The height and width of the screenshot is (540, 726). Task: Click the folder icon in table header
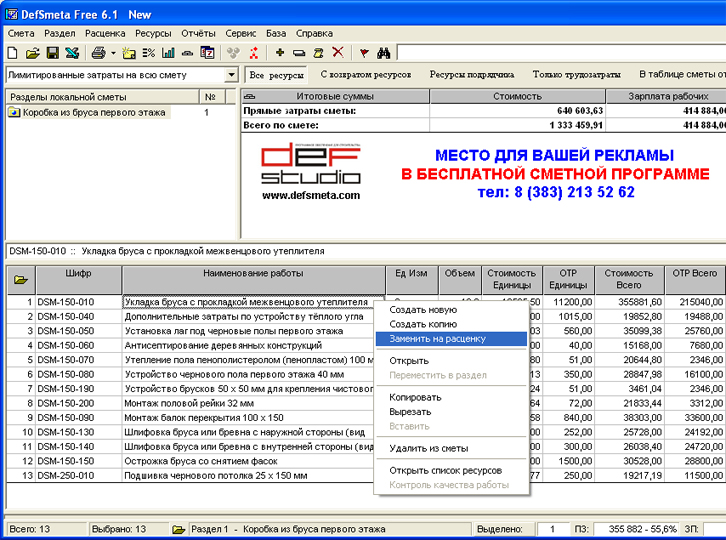pos(19,280)
